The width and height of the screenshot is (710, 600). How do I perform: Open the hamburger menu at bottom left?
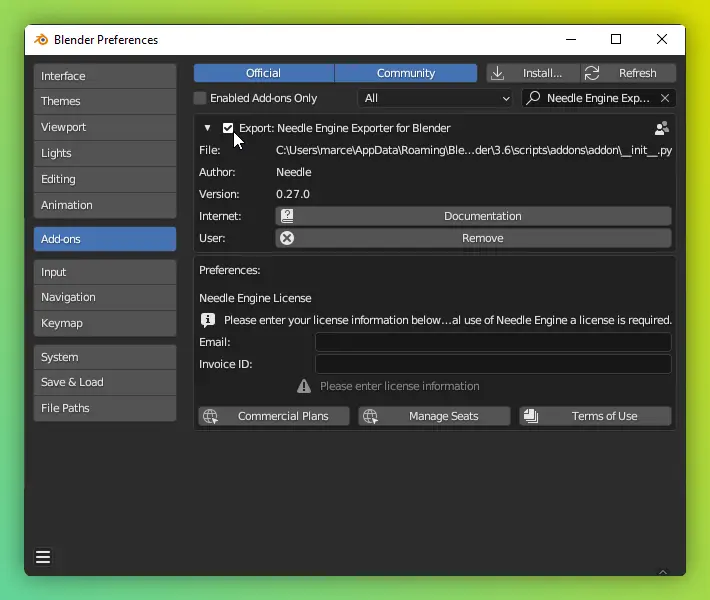click(43, 557)
